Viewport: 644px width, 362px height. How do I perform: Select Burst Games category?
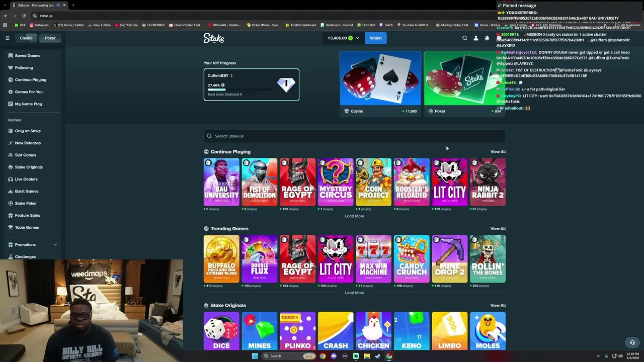33,192
